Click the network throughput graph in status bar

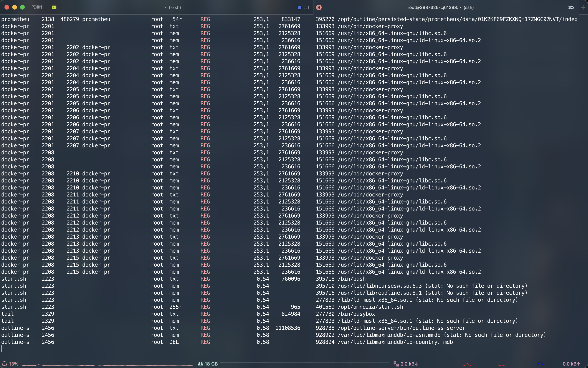492,364
